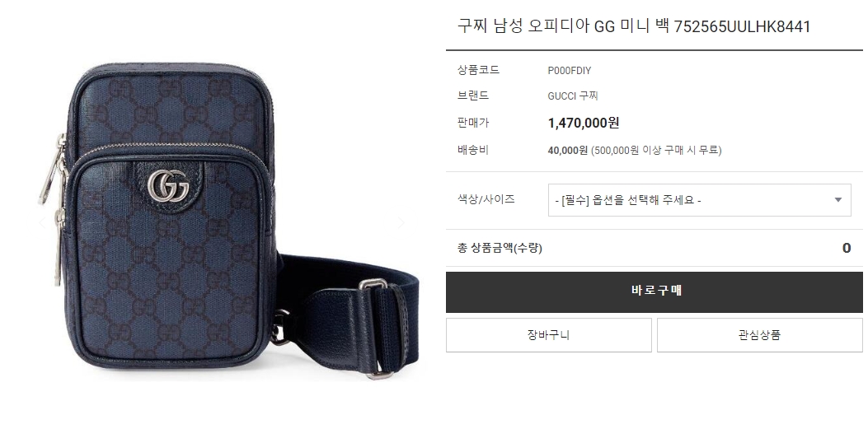Advance to next product image with right arrow
Viewport: 868px width, 429px height.
tap(402, 223)
